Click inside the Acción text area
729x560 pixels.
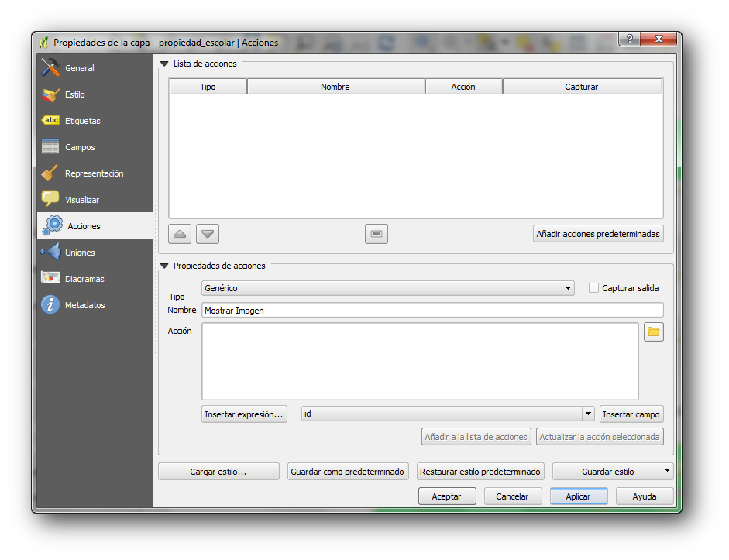(x=420, y=361)
